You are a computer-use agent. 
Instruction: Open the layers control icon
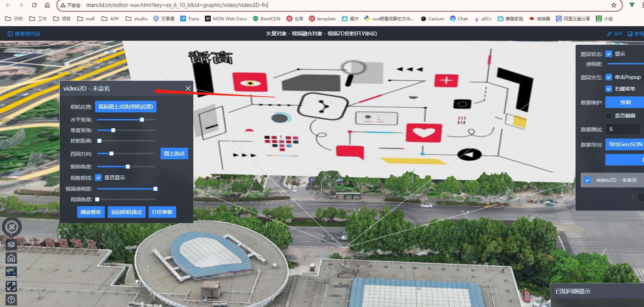11,244
